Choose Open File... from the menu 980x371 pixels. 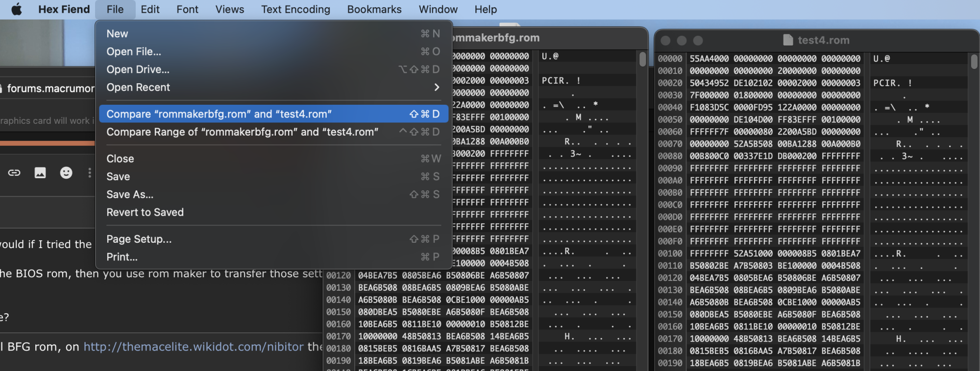coord(273,51)
